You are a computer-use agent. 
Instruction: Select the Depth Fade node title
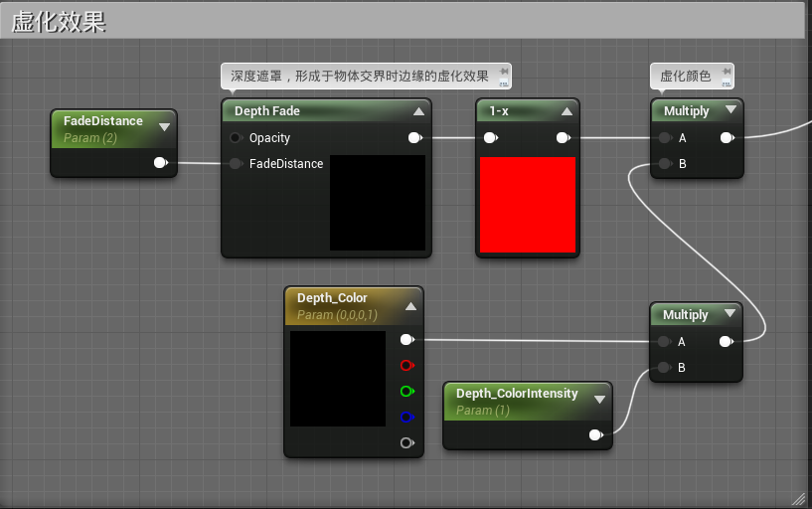267,110
